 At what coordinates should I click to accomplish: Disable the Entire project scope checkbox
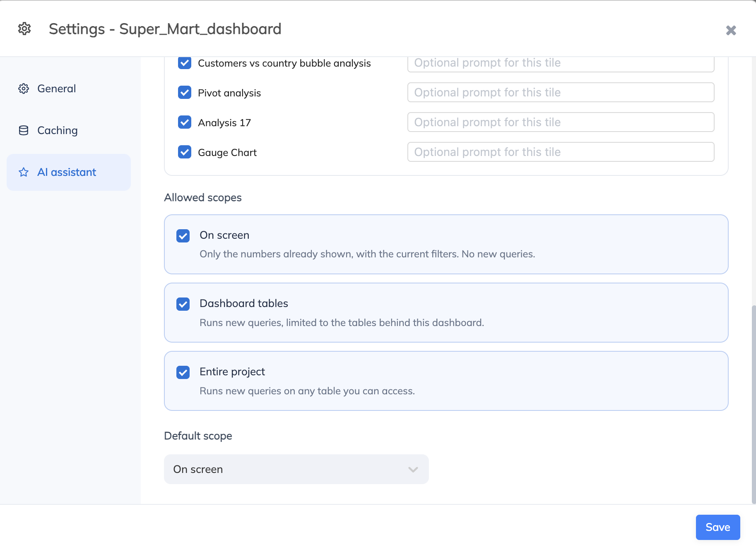tap(183, 372)
